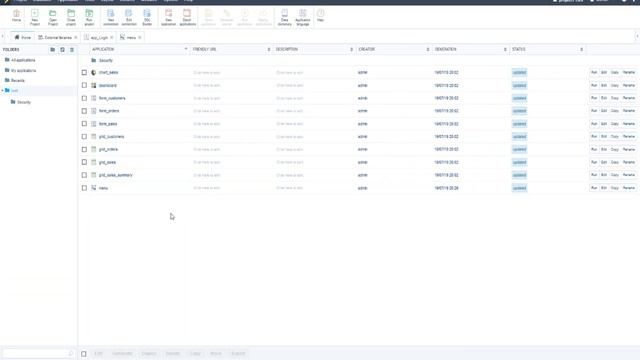640x360 pixels.
Task: Open the form_sales application name
Action: [x=108, y=124]
